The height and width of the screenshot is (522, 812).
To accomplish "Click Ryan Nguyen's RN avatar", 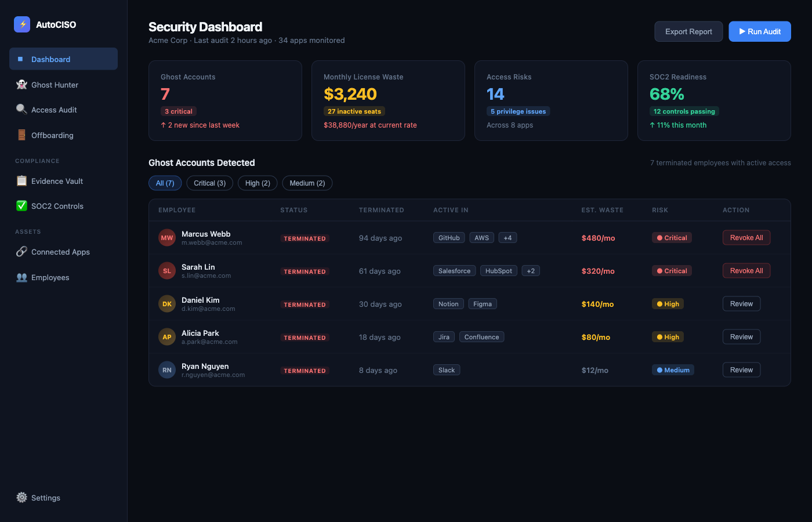I will coord(167,370).
